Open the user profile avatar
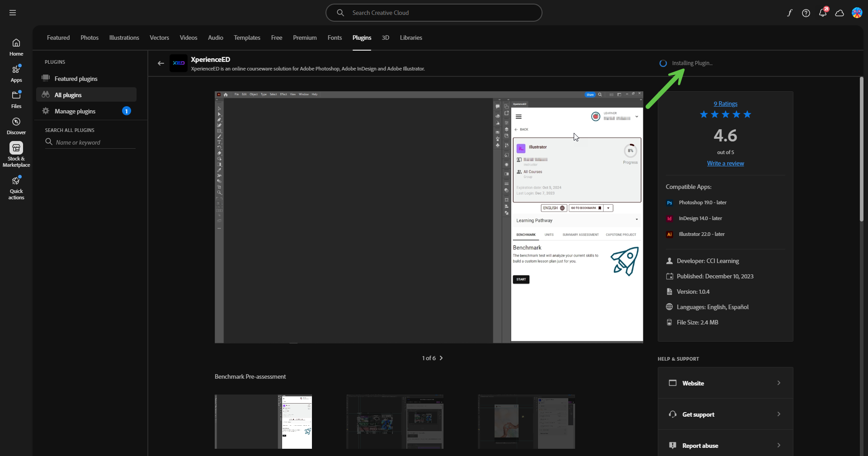868x456 pixels. point(857,13)
